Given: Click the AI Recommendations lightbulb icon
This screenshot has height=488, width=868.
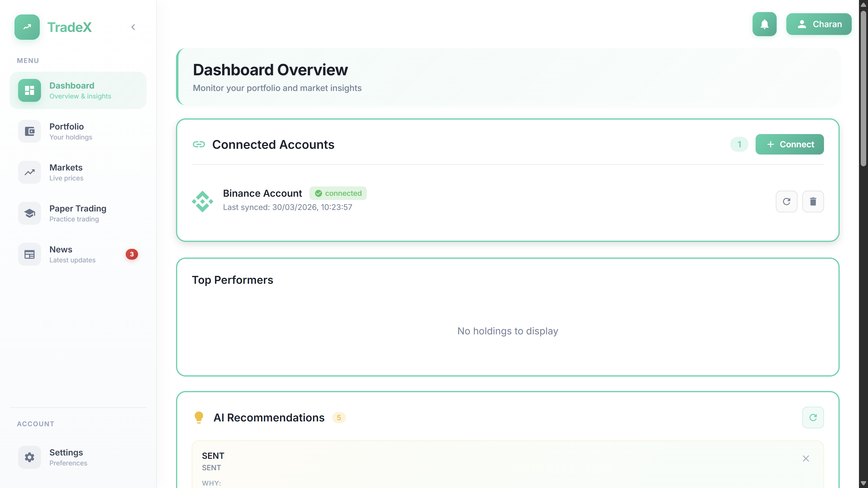Looking at the screenshot, I should pyautogui.click(x=199, y=417).
